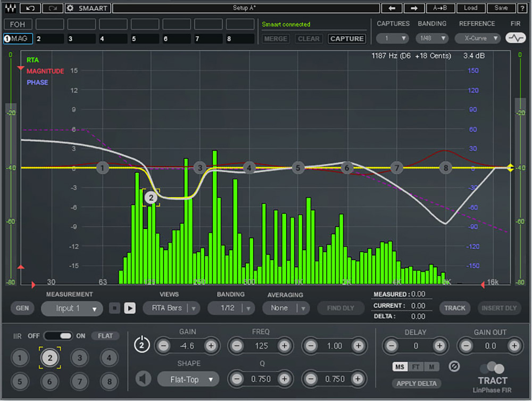This screenshot has width=532, height=401.
Task: Select the FOH tab
Action: click(18, 24)
